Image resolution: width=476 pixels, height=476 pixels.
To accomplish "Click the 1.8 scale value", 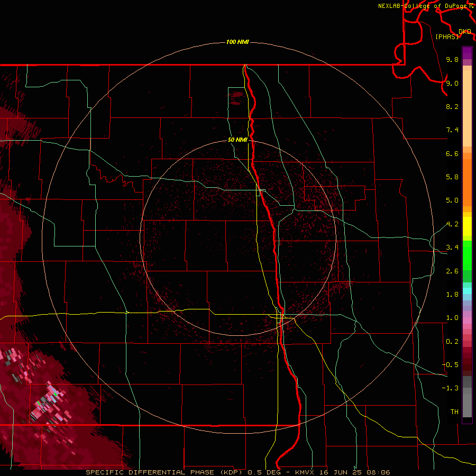I will [x=452, y=295].
